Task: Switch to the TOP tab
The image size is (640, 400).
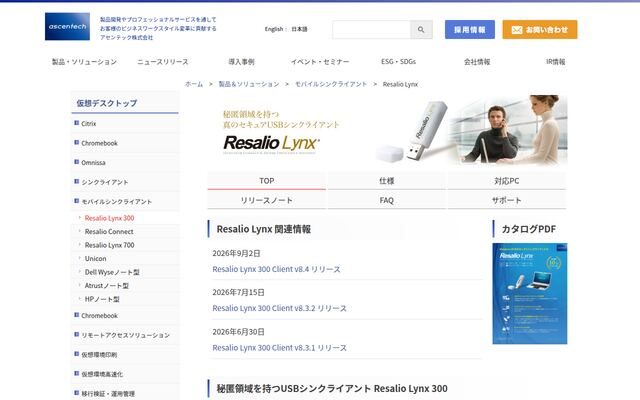Action: 267,181
